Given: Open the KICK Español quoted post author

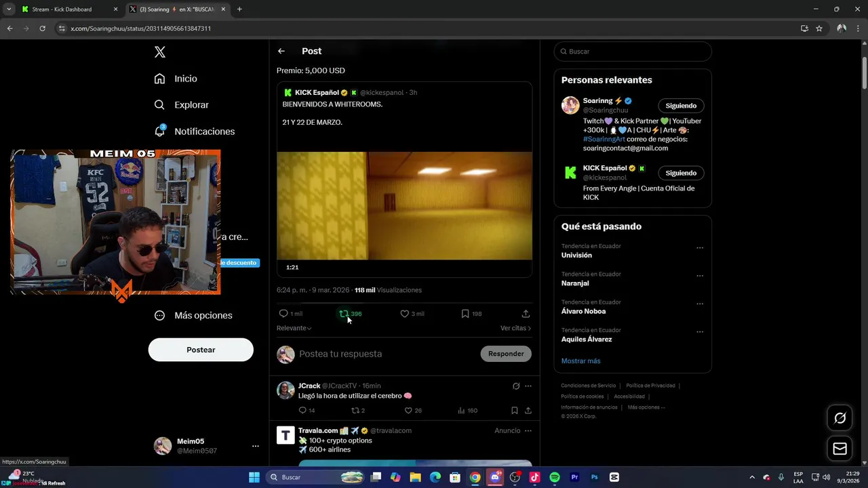Looking at the screenshot, I should (x=317, y=93).
